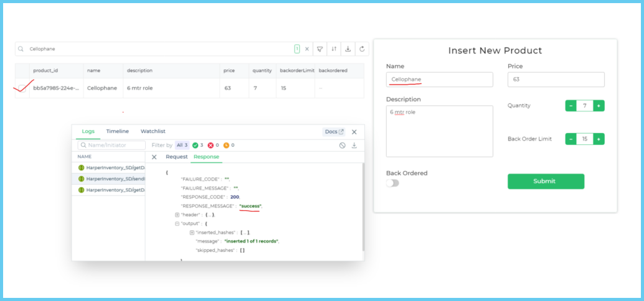Screen dimensions: 644x301
Task: Click the clear logs icon in debug panel
Action: click(342, 145)
